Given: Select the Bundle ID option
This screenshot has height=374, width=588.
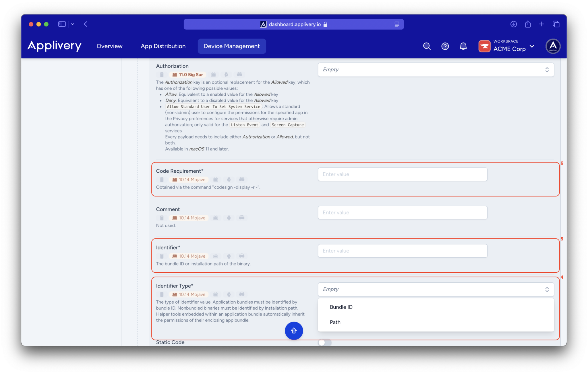Looking at the screenshot, I should 341,307.
